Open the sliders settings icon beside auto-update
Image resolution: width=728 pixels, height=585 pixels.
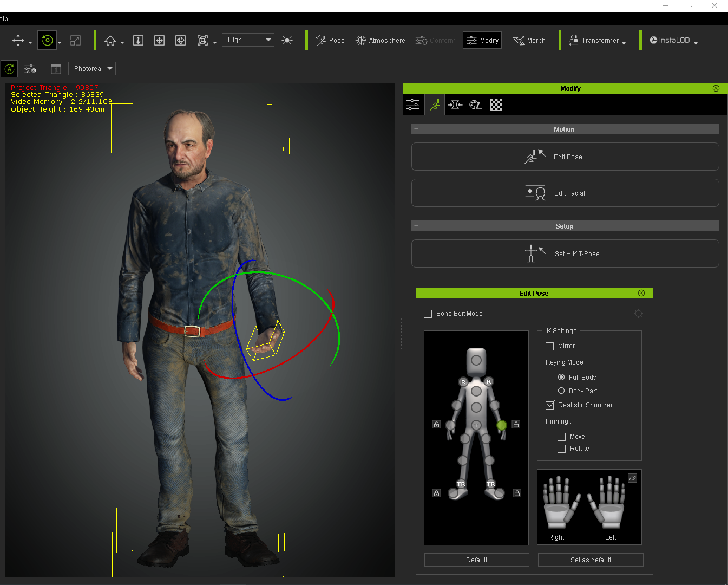pyautogui.click(x=30, y=69)
